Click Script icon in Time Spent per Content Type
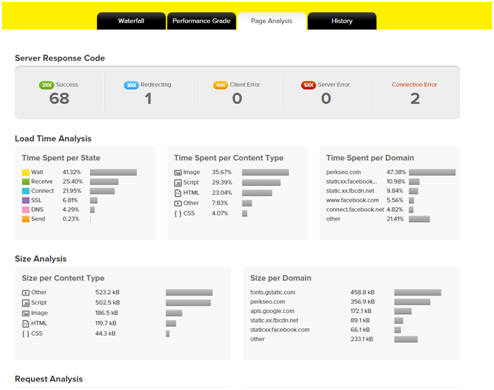 (178, 183)
